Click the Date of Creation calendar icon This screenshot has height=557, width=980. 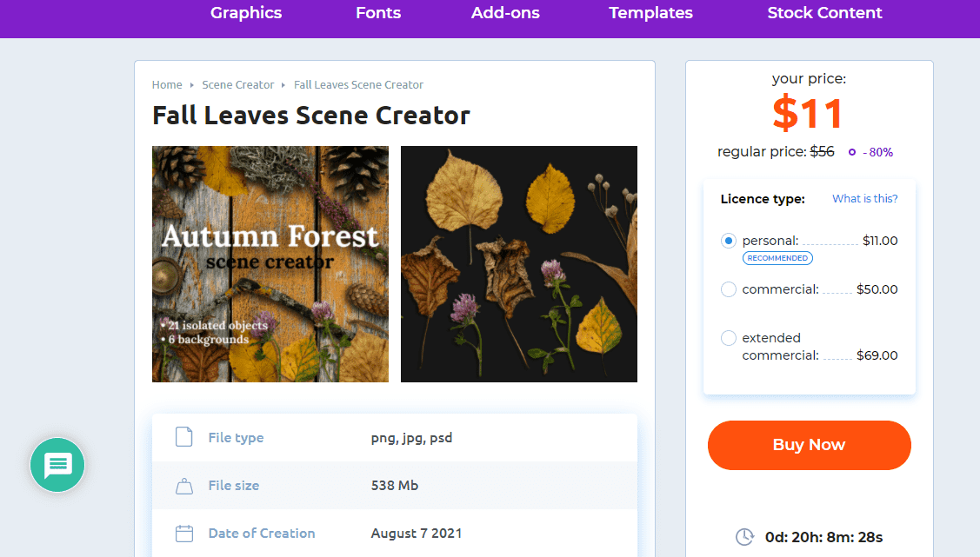[x=184, y=534]
